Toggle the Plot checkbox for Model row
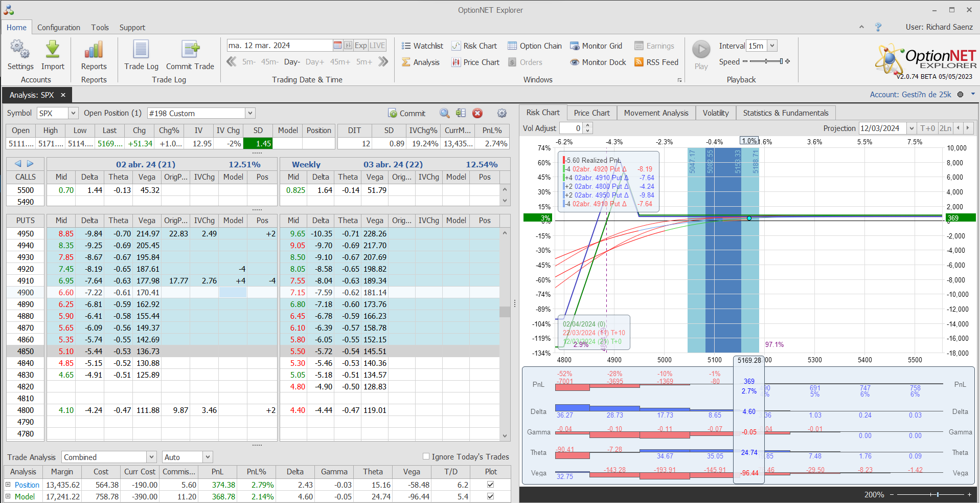Screen dimensions: 980x503 (x=491, y=496)
